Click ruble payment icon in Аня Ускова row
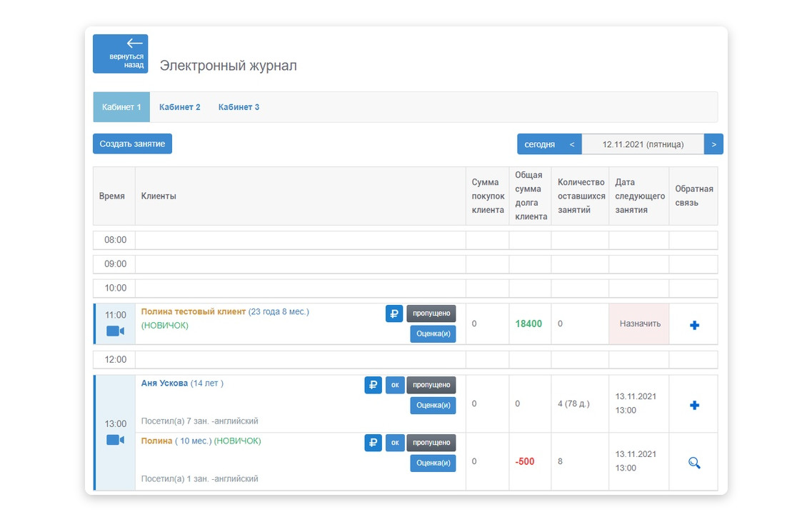 [373, 385]
